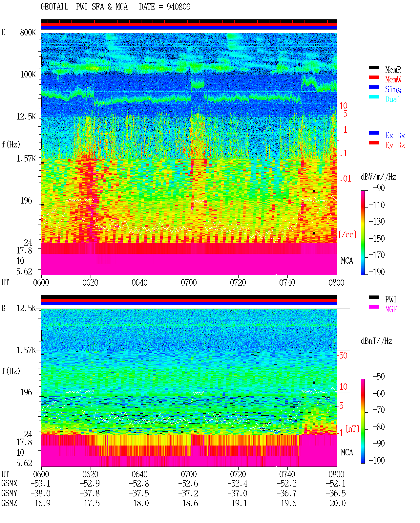Screen dimensions: 420x523
Task: Click the 0620 tick under the B panel
Action: pyautogui.click(x=90, y=474)
